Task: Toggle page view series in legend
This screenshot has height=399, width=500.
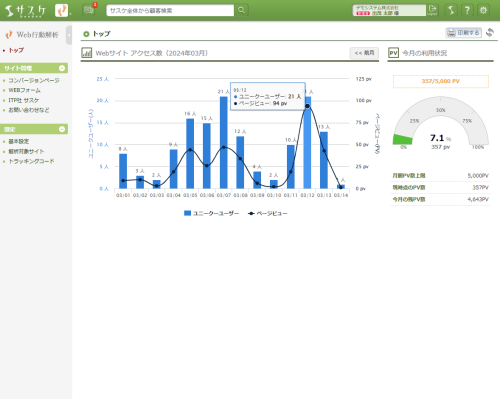Action: pos(267,213)
